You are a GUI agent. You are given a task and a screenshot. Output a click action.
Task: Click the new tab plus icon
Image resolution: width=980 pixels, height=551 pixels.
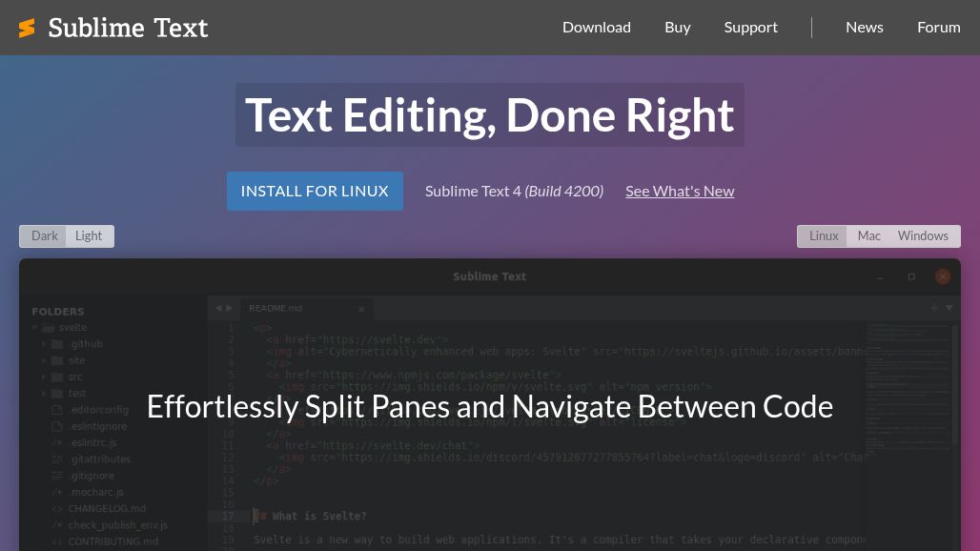(x=934, y=308)
